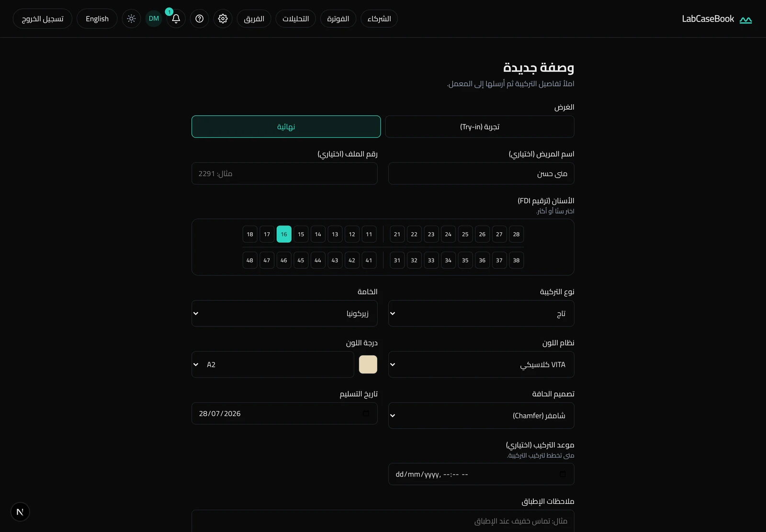Focus the patient name field منى حسن

481,173
